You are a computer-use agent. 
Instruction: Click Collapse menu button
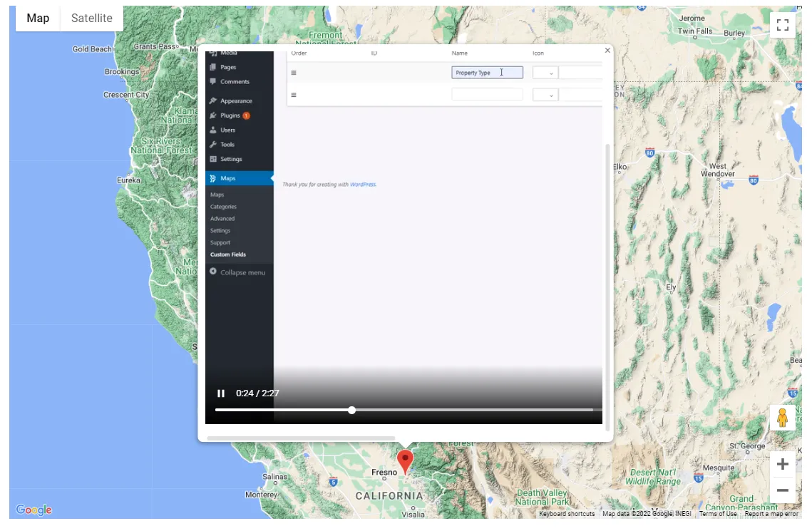[238, 272]
